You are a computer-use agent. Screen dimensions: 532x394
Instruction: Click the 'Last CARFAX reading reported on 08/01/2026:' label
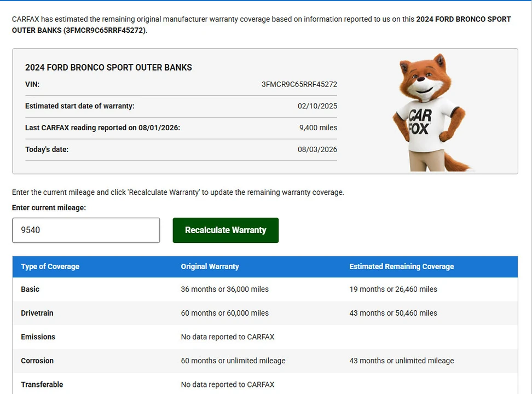102,128
